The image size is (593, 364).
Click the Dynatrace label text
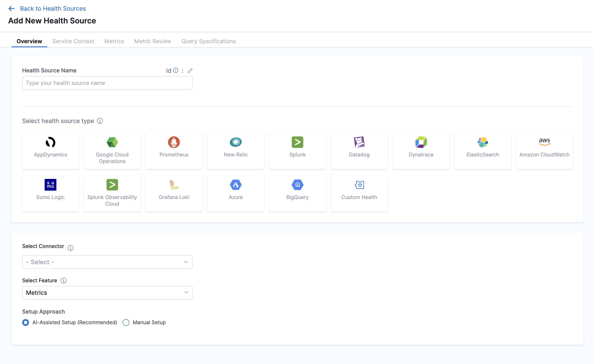click(x=421, y=155)
